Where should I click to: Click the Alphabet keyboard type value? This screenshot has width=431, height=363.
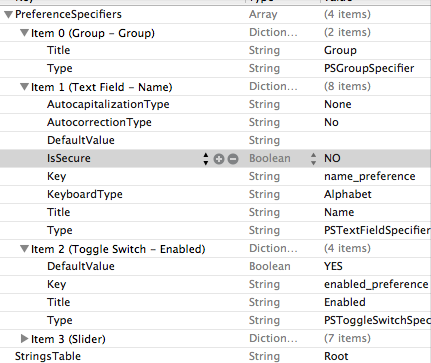[348, 194]
